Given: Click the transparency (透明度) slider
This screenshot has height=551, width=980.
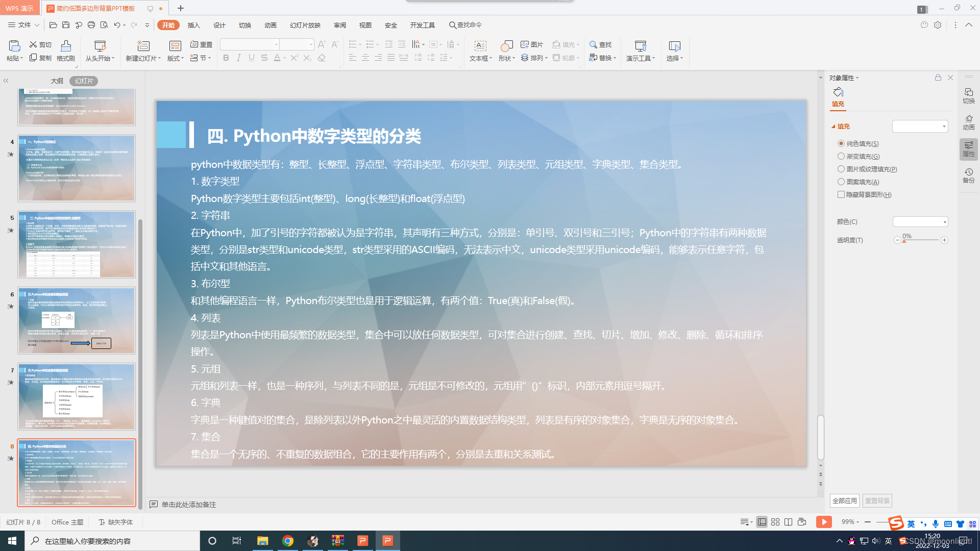Looking at the screenshot, I should (x=921, y=240).
